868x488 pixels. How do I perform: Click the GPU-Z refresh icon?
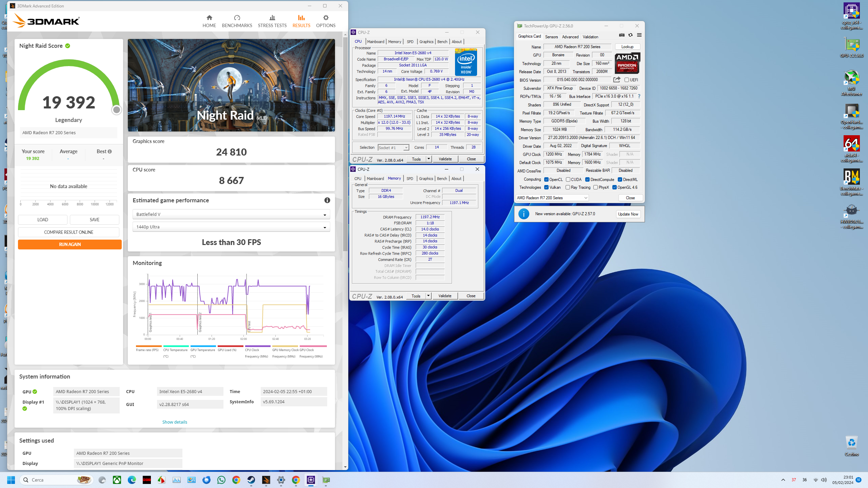point(630,35)
